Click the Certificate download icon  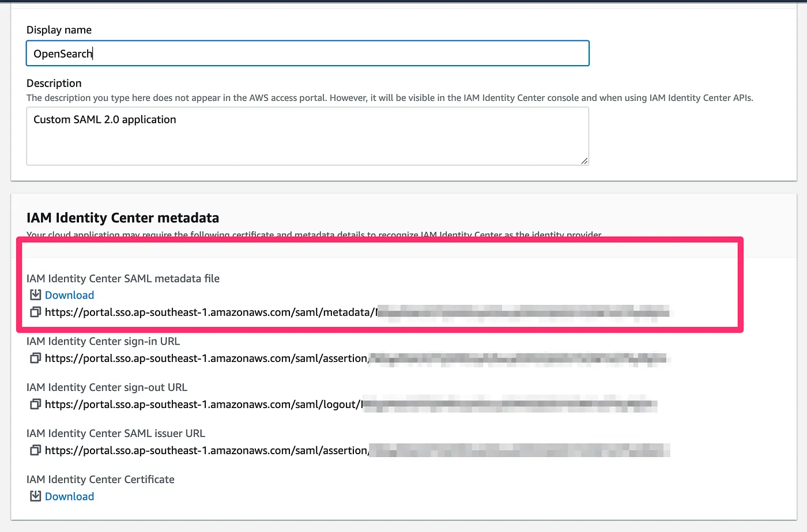click(x=36, y=496)
